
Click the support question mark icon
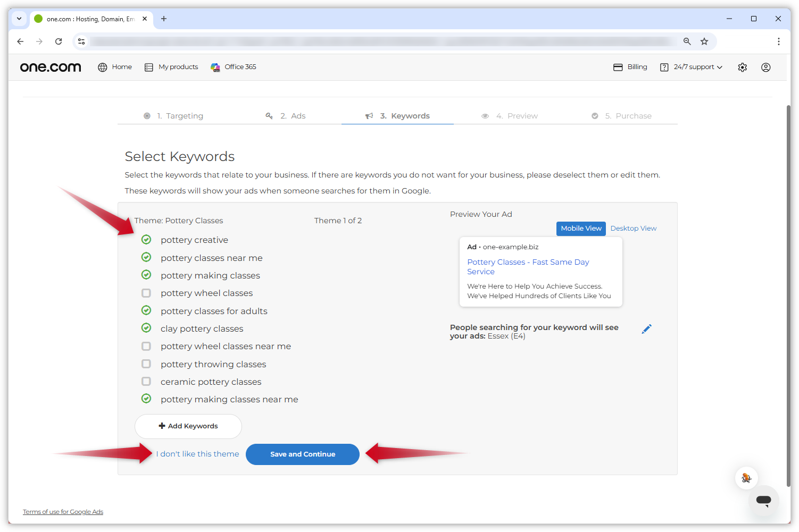[x=664, y=67]
